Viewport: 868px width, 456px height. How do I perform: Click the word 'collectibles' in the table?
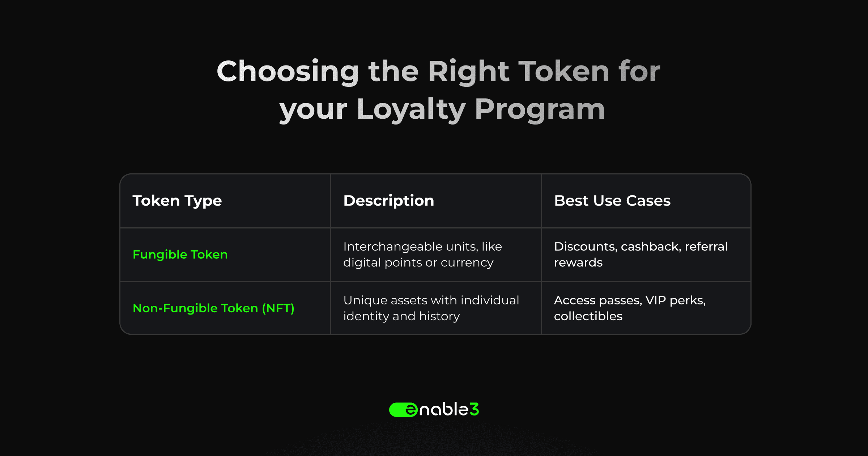(588, 316)
